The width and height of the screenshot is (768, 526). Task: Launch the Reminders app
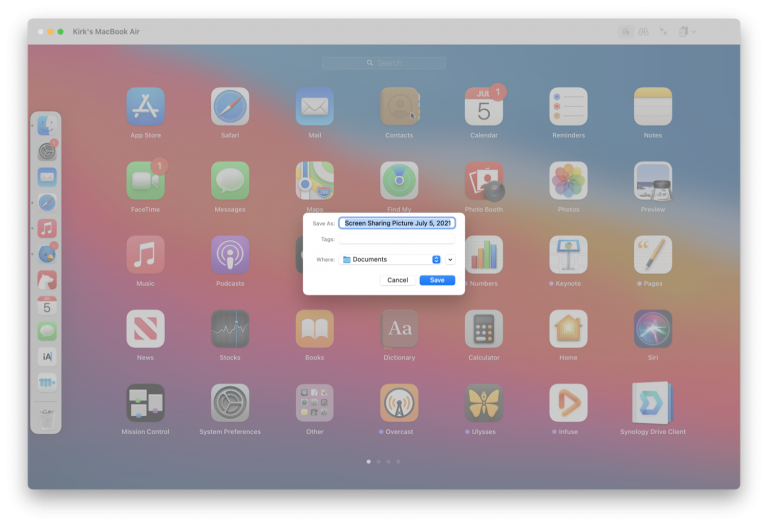pyautogui.click(x=568, y=107)
